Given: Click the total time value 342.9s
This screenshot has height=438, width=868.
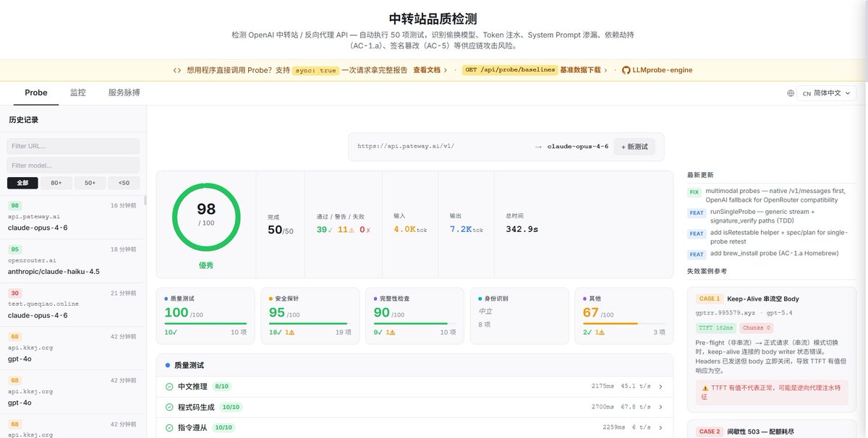Looking at the screenshot, I should (x=522, y=229).
